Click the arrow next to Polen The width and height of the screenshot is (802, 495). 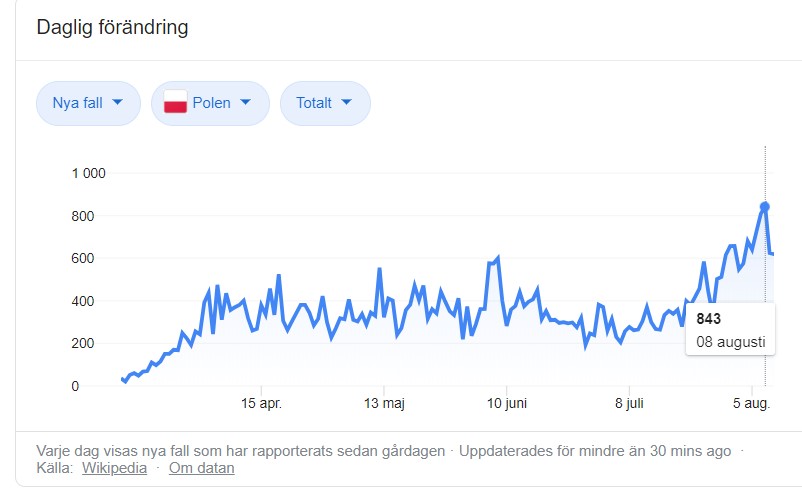point(246,103)
